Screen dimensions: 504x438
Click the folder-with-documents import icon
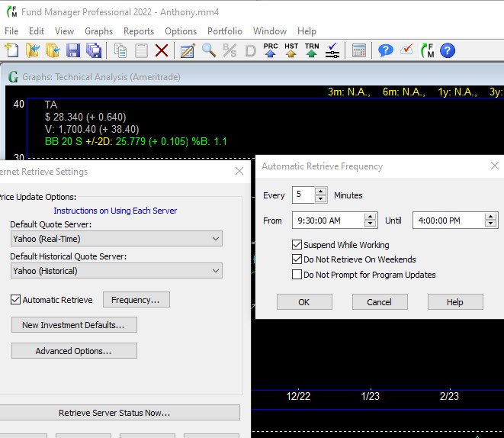click(53, 50)
